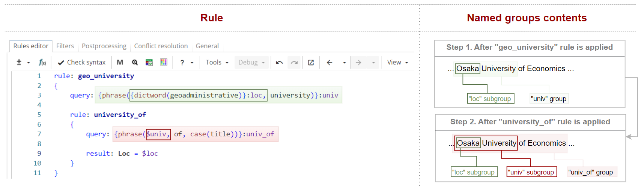The image size is (644, 188).
Task: Click the calendar-with-checkmark toolbar icon
Action: pos(149,62)
